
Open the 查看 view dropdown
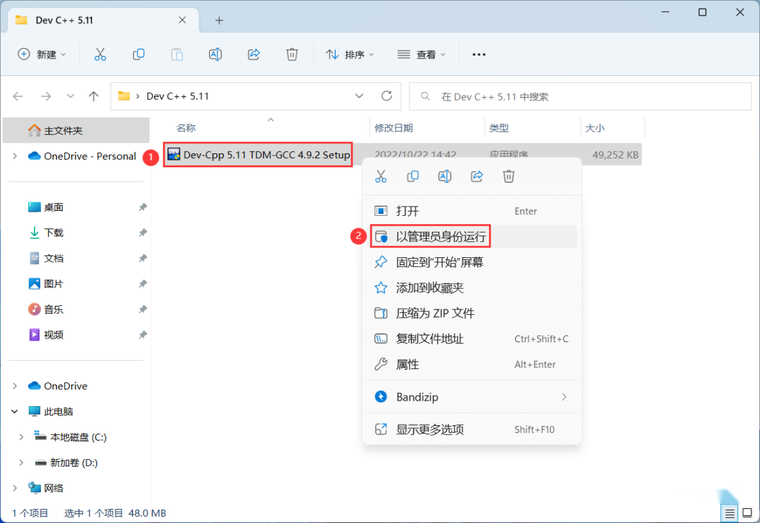tap(421, 54)
